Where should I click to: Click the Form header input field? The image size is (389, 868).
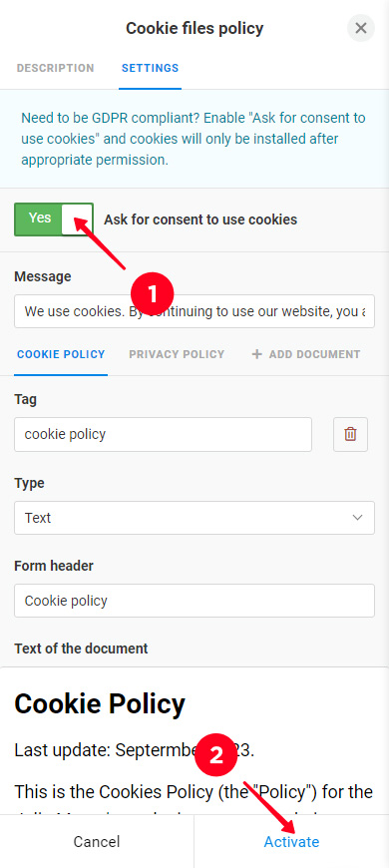(194, 601)
